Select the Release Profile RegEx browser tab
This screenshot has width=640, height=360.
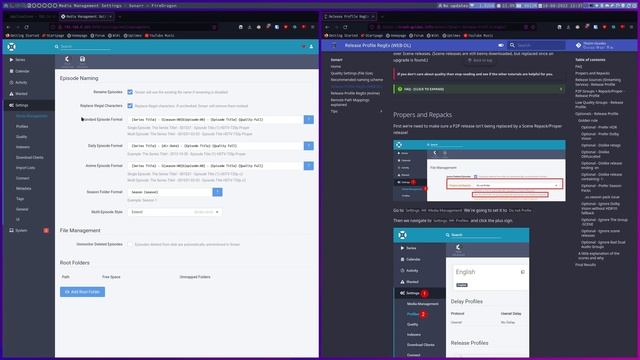pos(349,17)
